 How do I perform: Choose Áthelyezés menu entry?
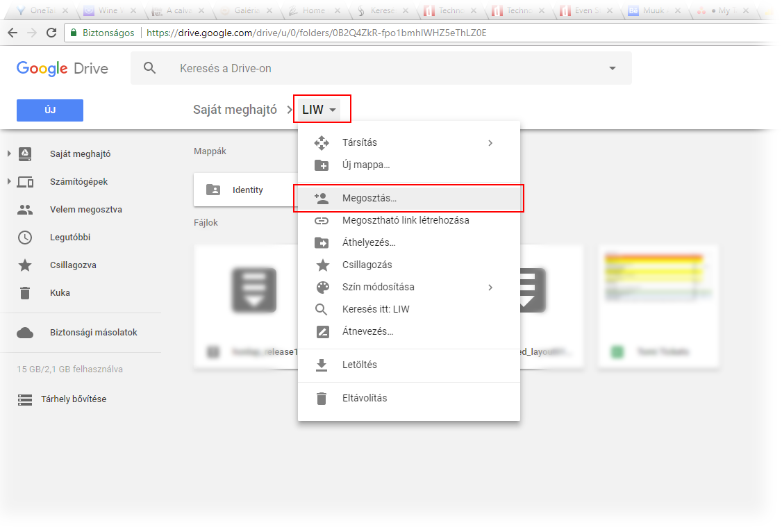point(368,243)
